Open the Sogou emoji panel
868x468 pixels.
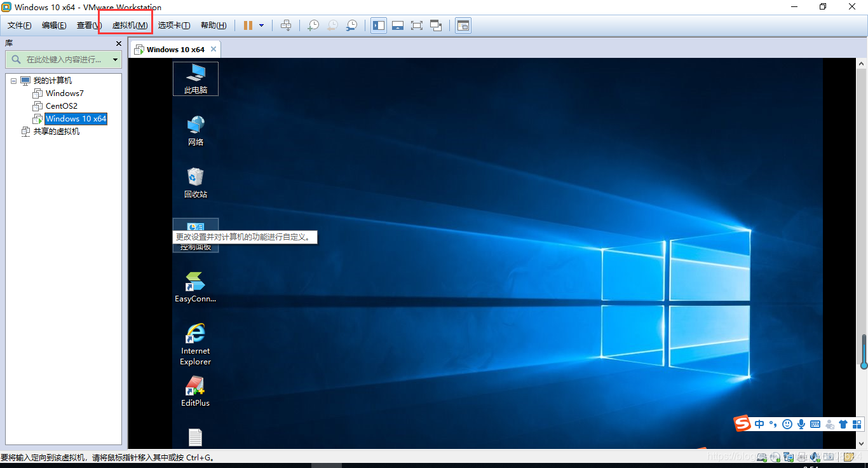pos(787,424)
